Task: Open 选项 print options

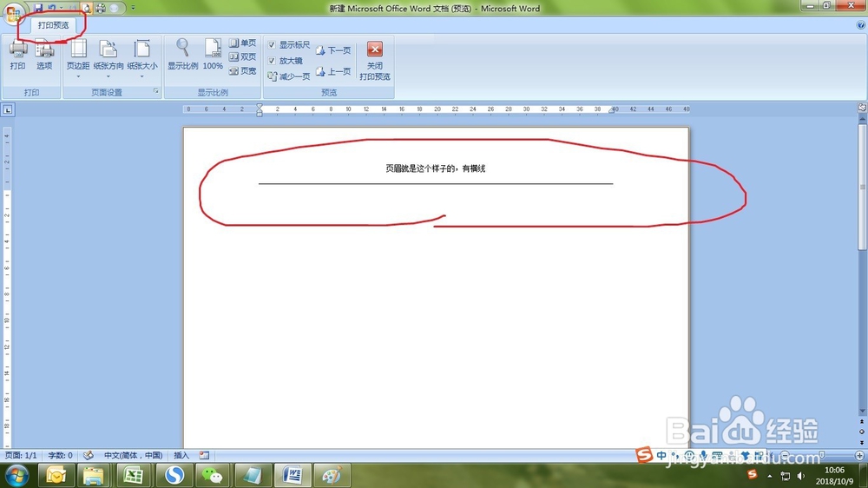Action: (x=44, y=56)
